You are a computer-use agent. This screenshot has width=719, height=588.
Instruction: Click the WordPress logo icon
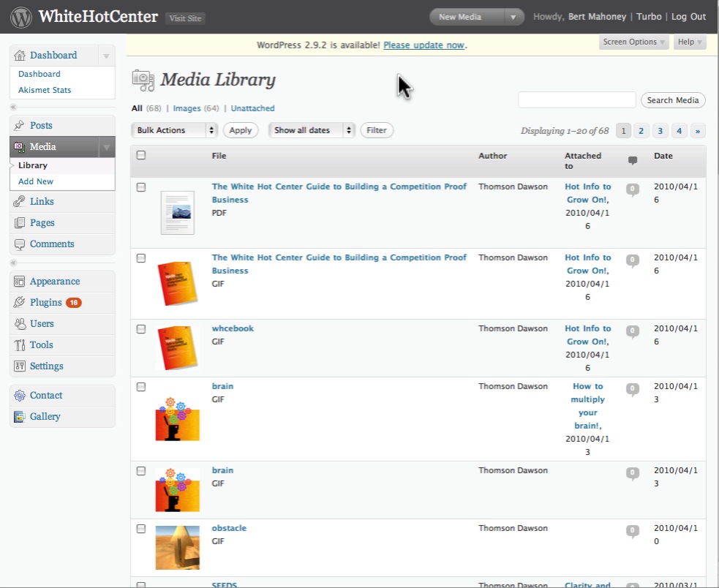(21, 17)
